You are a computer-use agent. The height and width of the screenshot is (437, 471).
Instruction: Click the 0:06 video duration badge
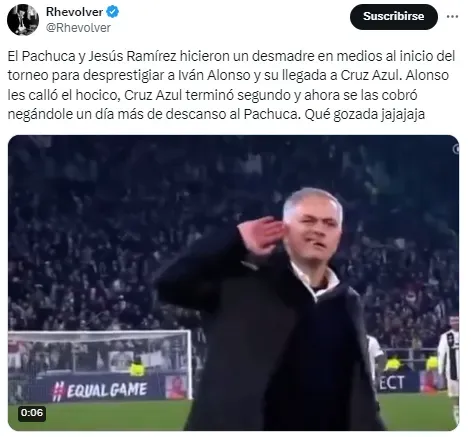pos(32,413)
